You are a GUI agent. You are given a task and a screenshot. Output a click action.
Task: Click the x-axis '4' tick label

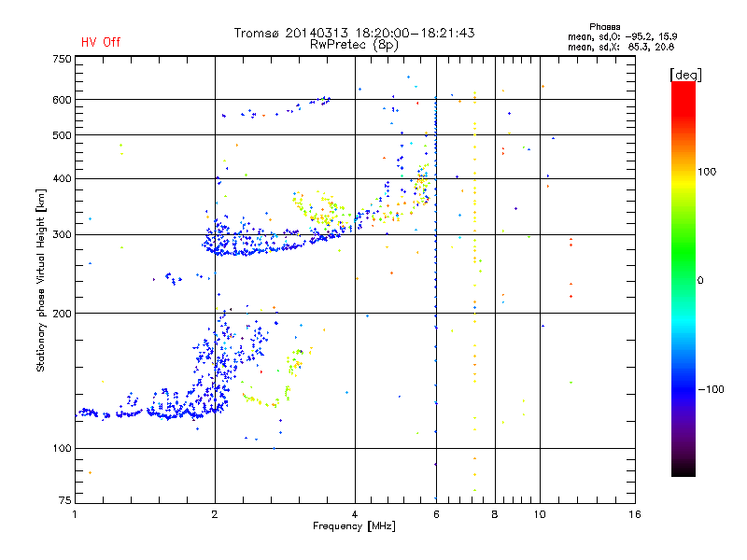pyautogui.click(x=355, y=514)
